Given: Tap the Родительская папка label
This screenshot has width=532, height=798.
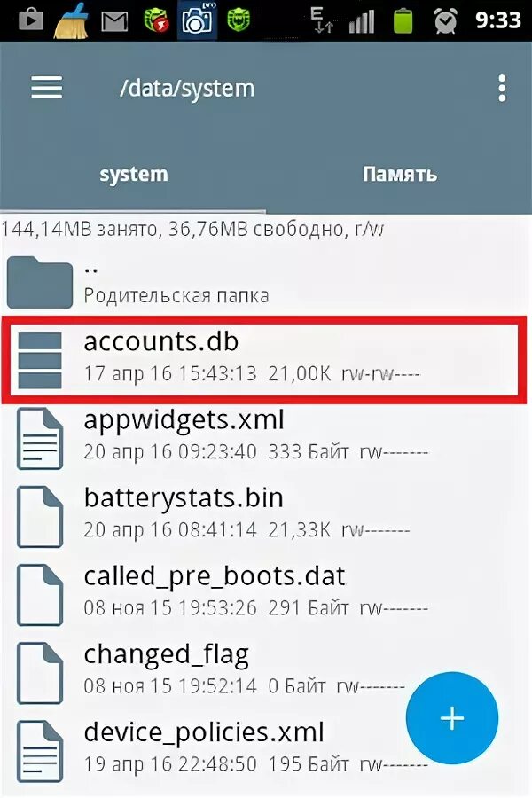Looking at the screenshot, I should 176,295.
